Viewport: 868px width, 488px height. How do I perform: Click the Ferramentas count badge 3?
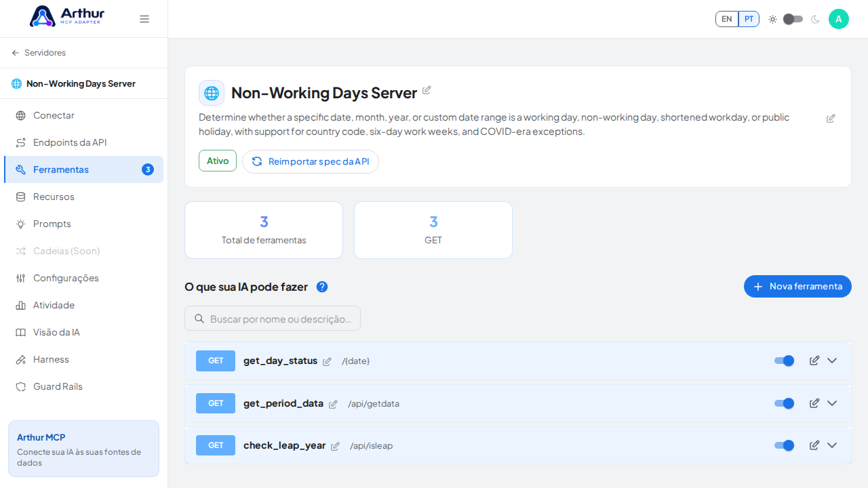click(x=148, y=169)
